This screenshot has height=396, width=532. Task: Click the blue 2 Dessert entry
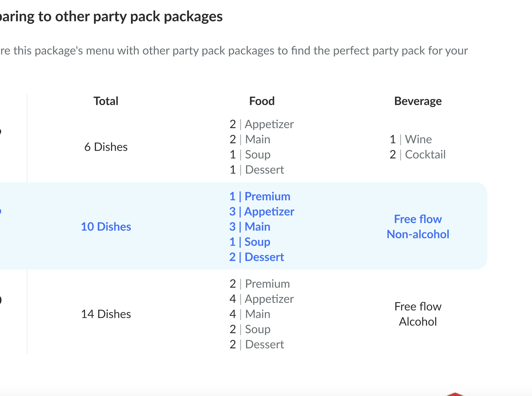point(257,257)
